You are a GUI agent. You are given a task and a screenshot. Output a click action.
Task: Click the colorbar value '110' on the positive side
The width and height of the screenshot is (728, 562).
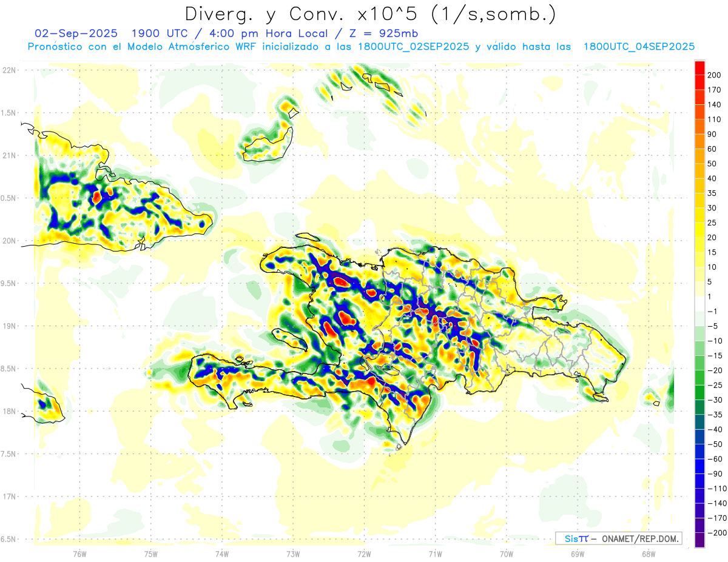coord(713,119)
